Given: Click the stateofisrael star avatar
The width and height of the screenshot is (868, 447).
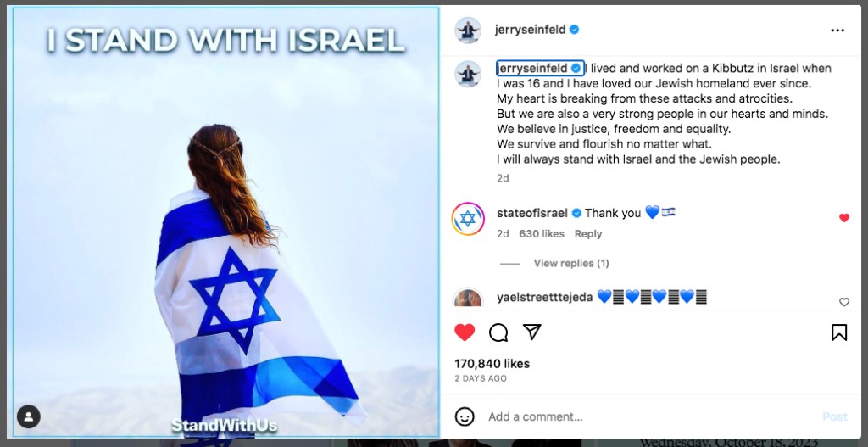Looking at the screenshot, I should 468,219.
